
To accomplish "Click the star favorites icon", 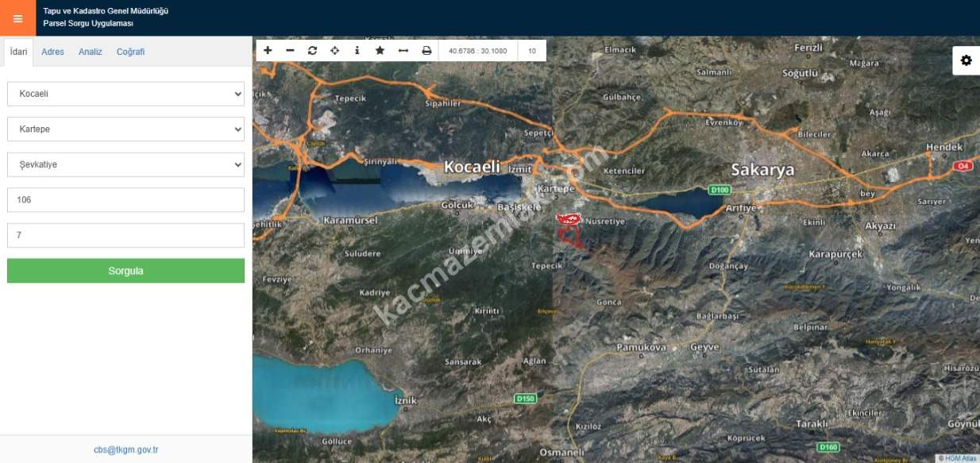I will coord(380,51).
